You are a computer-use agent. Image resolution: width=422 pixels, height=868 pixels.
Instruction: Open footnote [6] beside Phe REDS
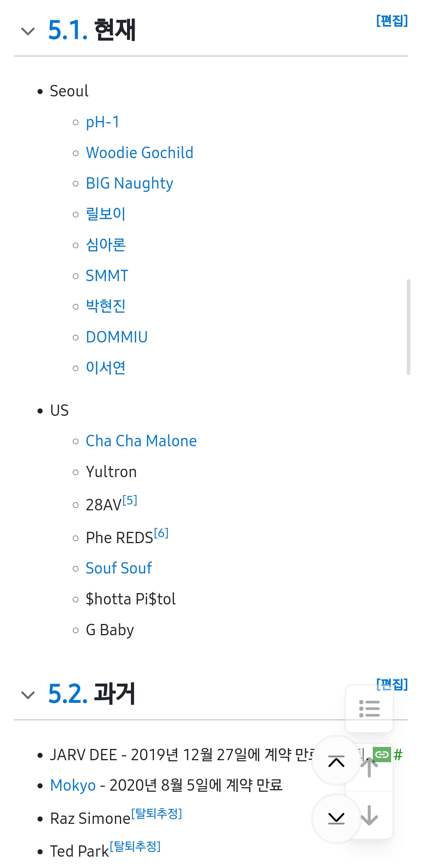(x=161, y=533)
